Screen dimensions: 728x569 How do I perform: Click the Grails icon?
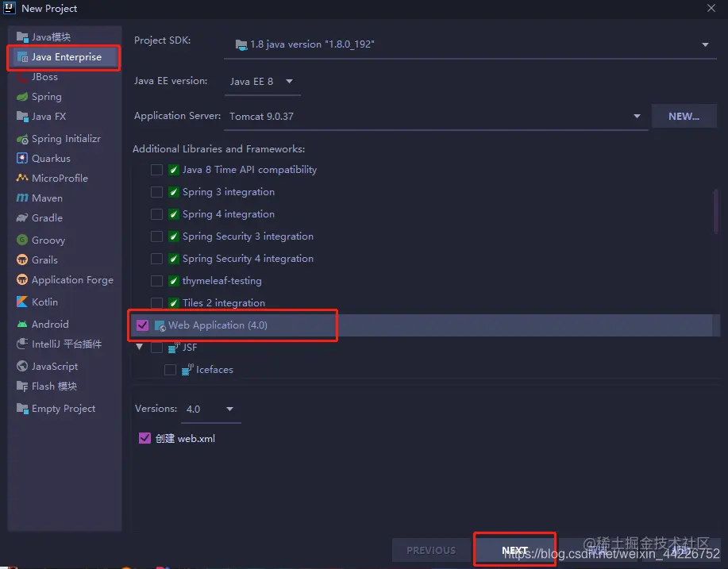(22, 260)
